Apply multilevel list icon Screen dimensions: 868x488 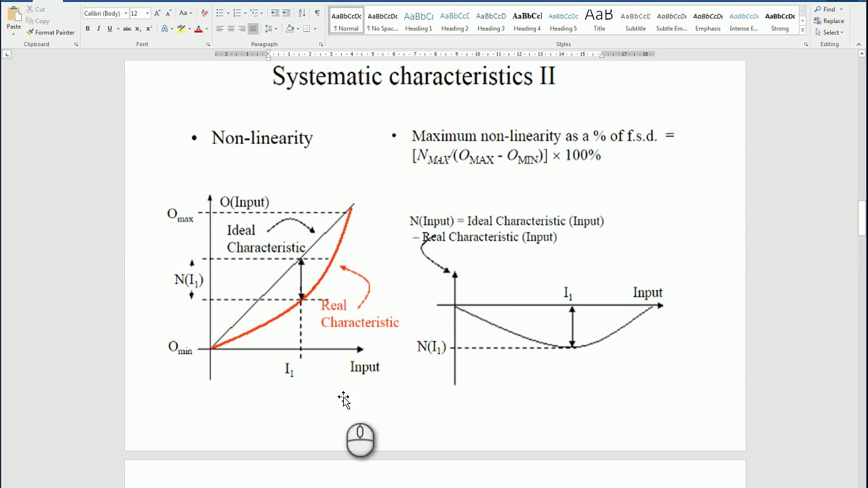click(x=255, y=14)
